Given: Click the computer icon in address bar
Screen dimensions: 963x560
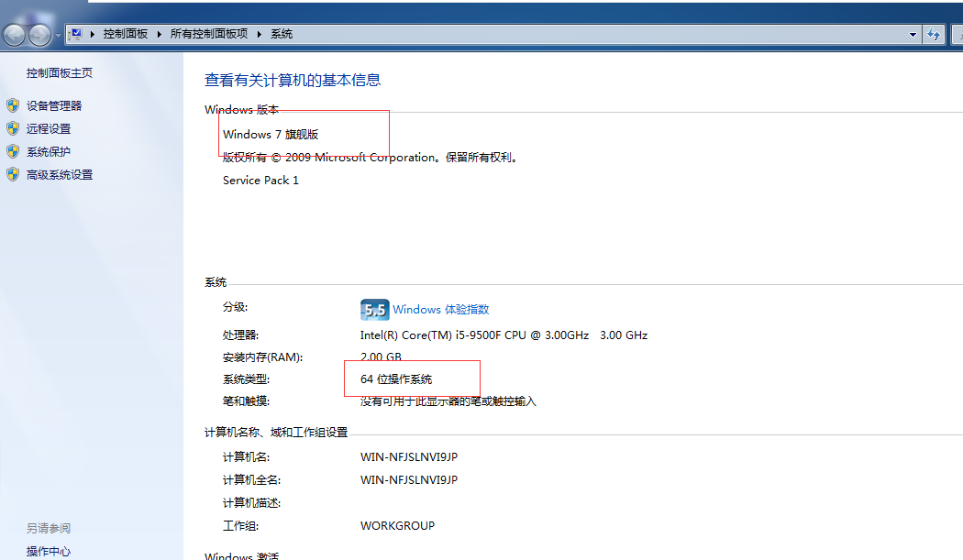Looking at the screenshot, I should 77,34.
